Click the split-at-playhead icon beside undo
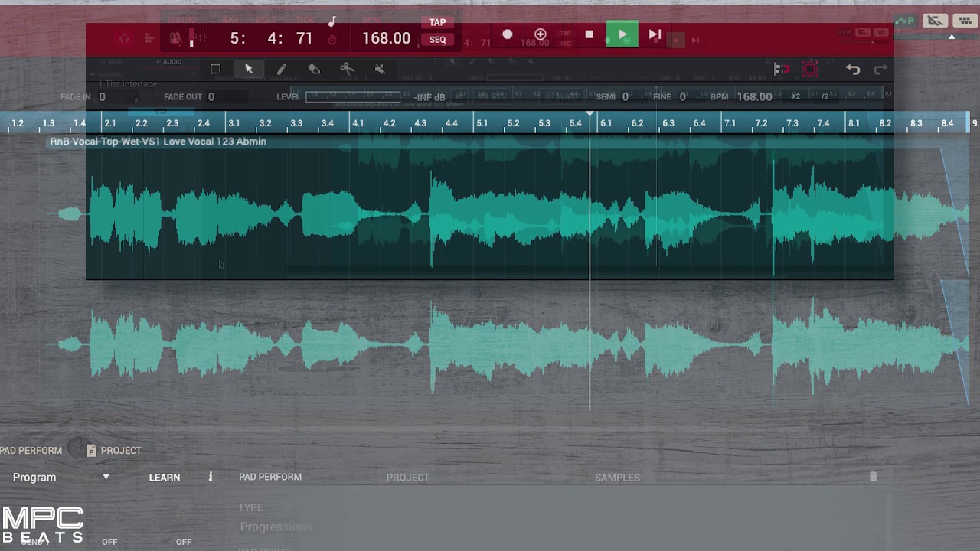Screen dimensions: 980x551 (781, 70)
